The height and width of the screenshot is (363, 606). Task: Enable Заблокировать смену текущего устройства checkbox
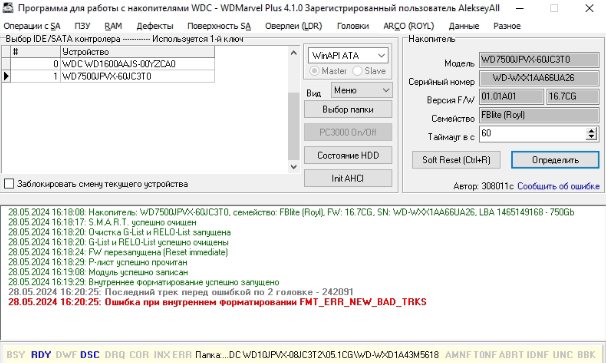tap(9, 184)
